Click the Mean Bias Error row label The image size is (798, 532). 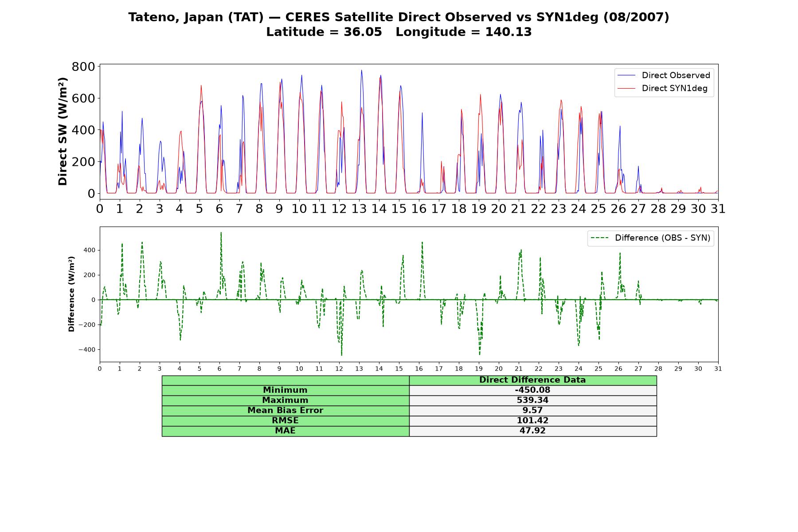(285, 411)
